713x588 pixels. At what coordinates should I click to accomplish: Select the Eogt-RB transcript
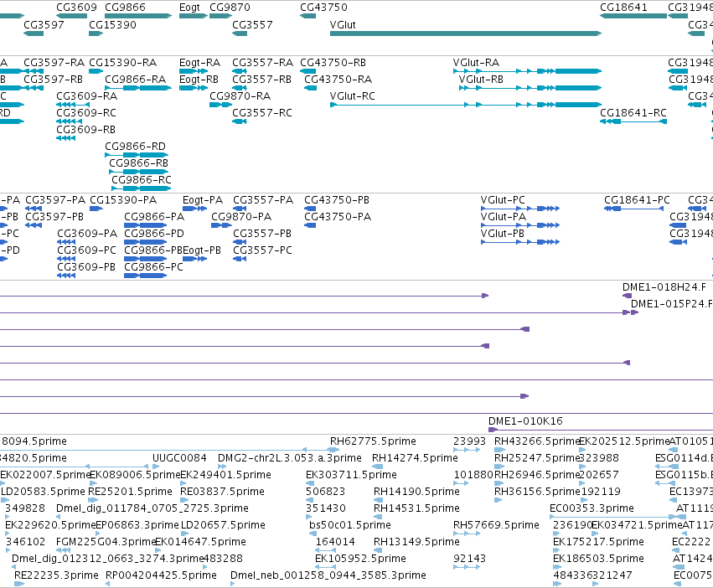click(194, 88)
